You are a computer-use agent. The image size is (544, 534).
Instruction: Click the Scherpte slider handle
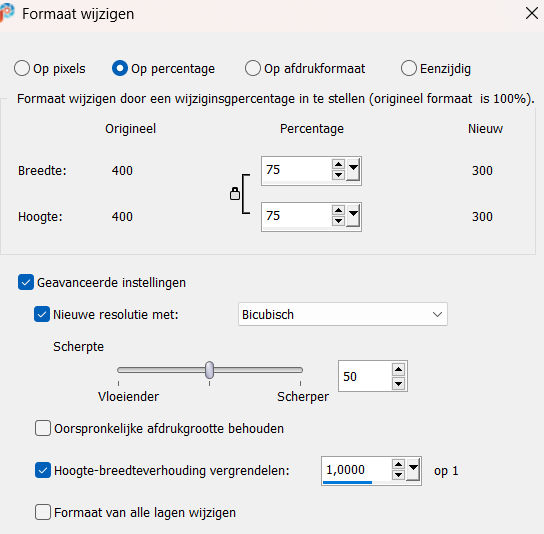click(209, 370)
